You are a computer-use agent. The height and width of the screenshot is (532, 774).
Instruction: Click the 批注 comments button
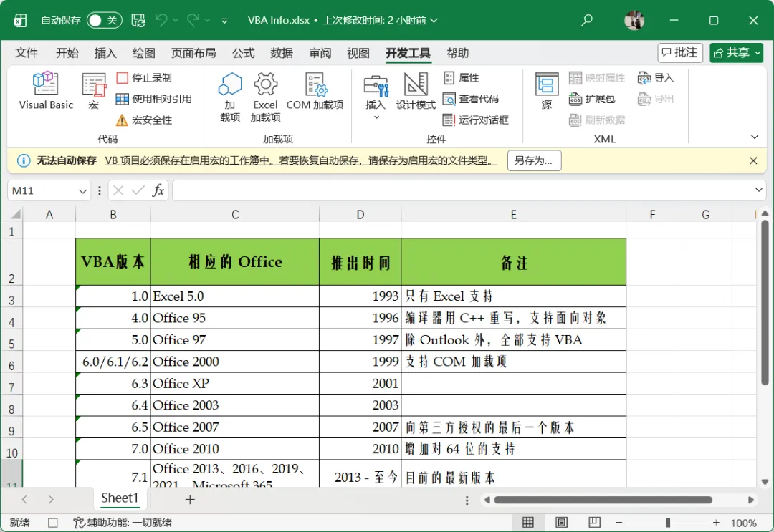click(680, 53)
